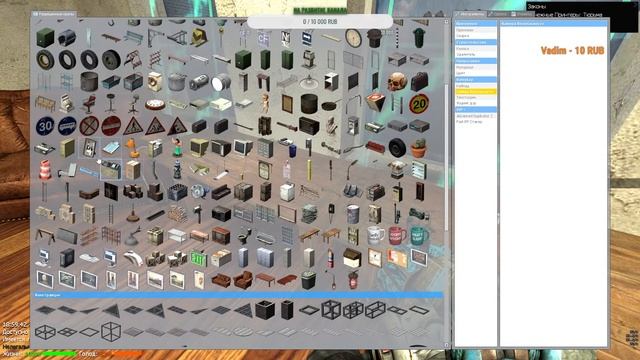Click the scrollbar down arrow of prop list
Screen dimensions: 640x360
point(446,345)
